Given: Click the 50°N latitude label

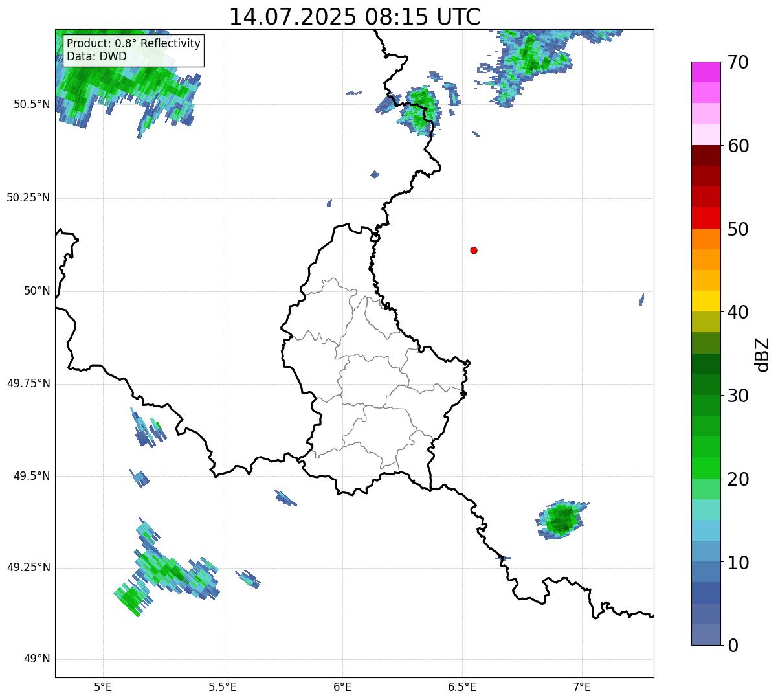Looking at the screenshot, I should pyautogui.click(x=37, y=291).
